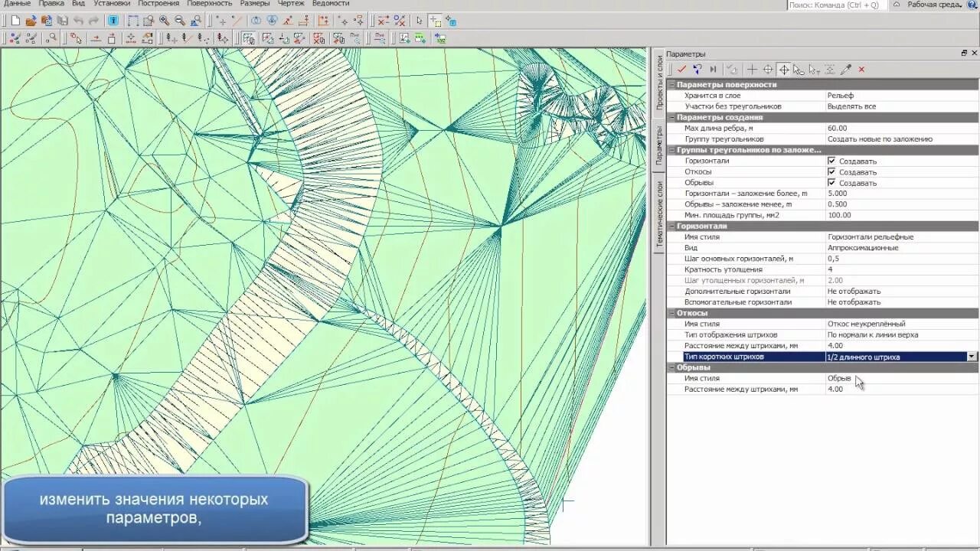Switch to the Параметры vertical side tab
The height and width of the screenshot is (551, 980).
click(659, 145)
